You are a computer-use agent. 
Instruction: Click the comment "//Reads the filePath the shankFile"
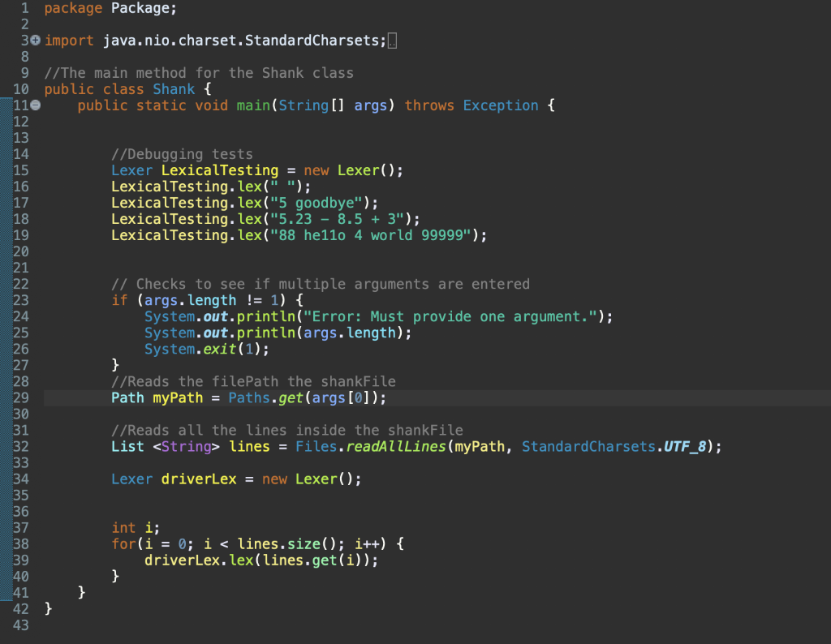click(253, 382)
